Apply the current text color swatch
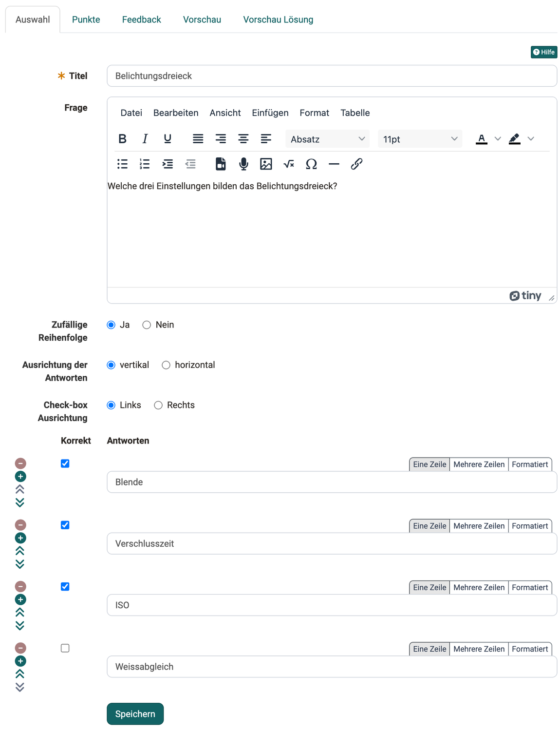 point(482,139)
